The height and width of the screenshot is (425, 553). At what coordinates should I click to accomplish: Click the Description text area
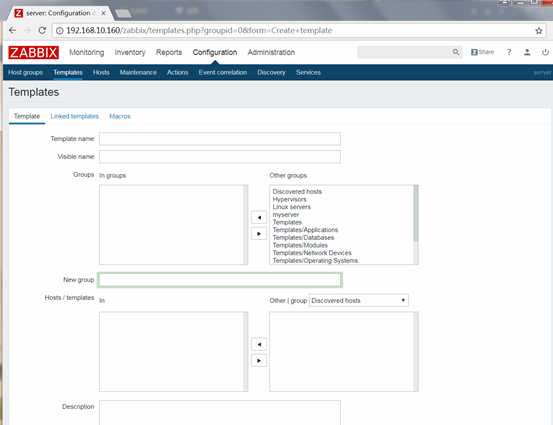tap(220, 412)
